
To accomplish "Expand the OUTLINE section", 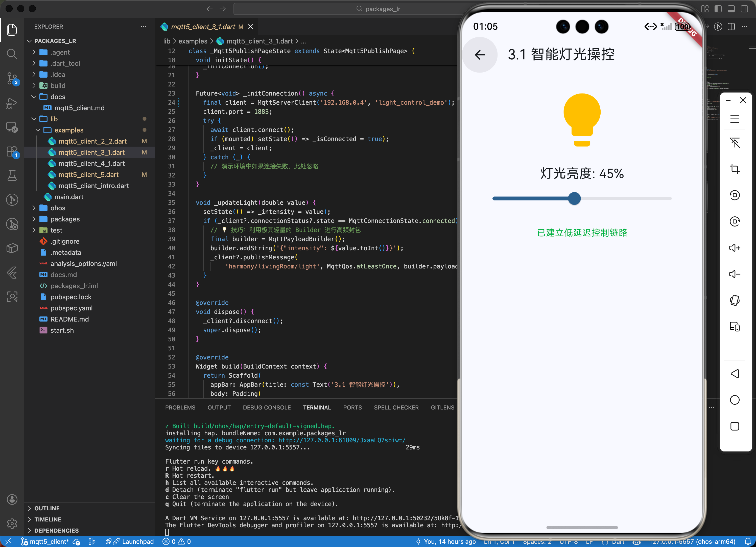I will click(x=47, y=508).
